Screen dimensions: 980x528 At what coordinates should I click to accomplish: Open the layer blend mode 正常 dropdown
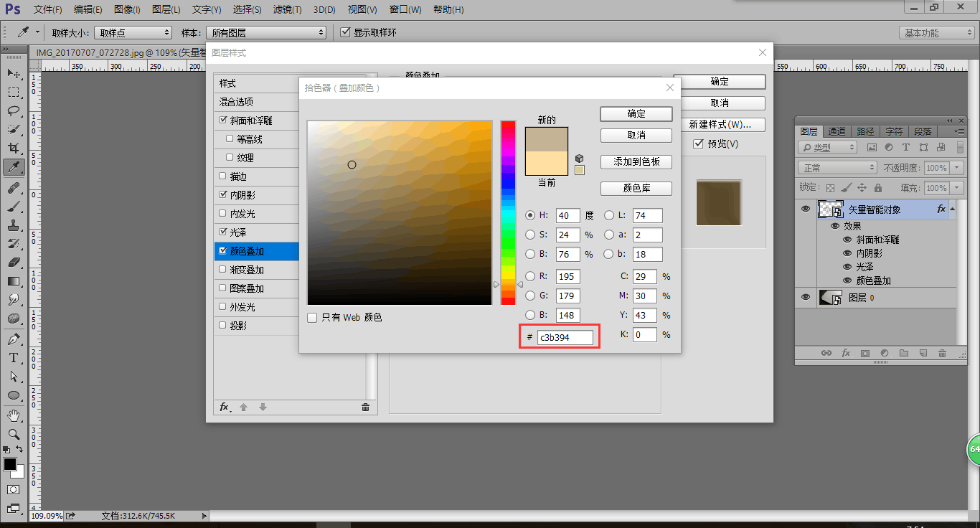(x=837, y=168)
